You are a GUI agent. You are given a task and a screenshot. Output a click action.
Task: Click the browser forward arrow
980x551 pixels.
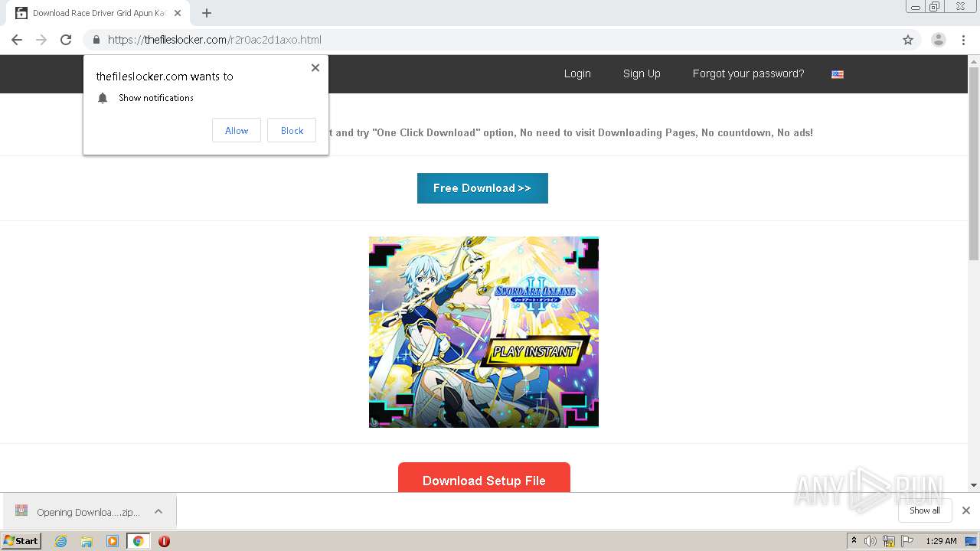point(41,40)
